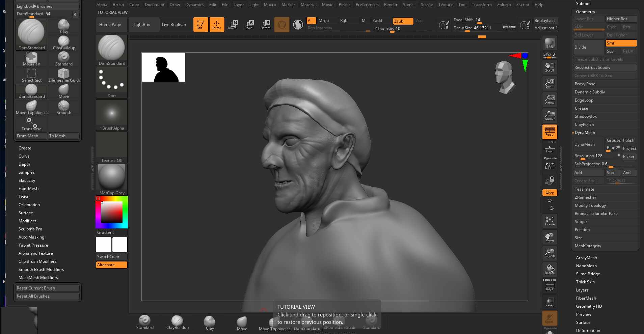644x334 pixels.
Task: Frame the model with the Frame icon
Action: tap(549, 221)
